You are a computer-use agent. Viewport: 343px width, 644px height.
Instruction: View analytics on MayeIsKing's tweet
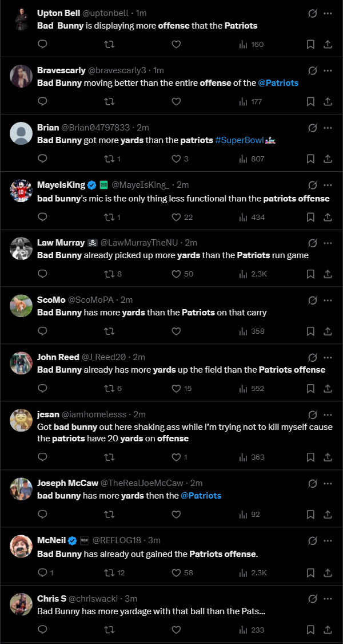coord(242,217)
